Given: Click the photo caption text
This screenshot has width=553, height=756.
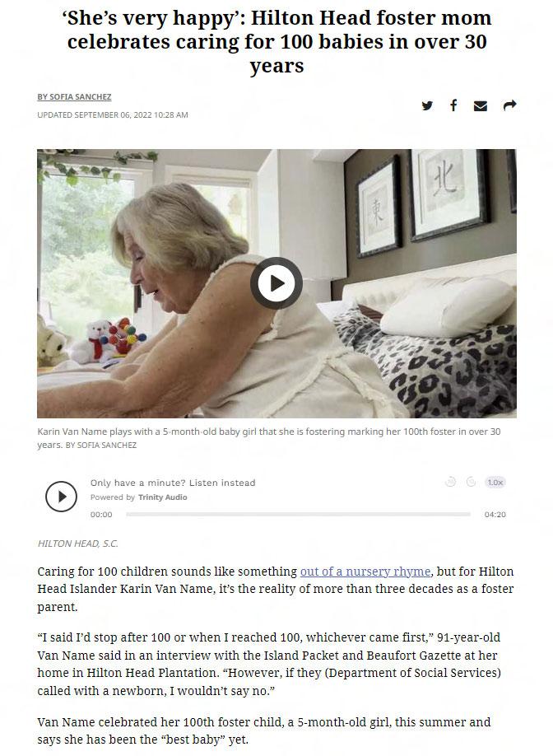Looking at the screenshot, I should pos(269,438).
